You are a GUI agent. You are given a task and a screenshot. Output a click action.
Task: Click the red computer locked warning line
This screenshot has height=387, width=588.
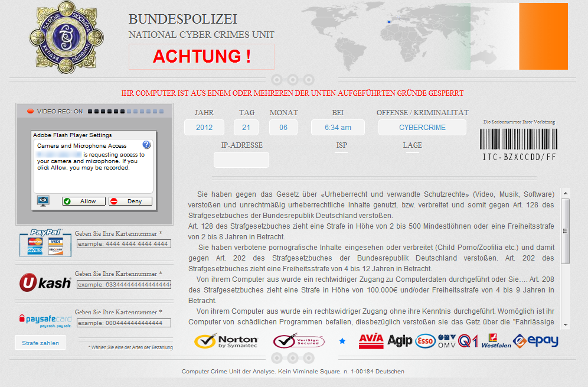[x=292, y=93]
